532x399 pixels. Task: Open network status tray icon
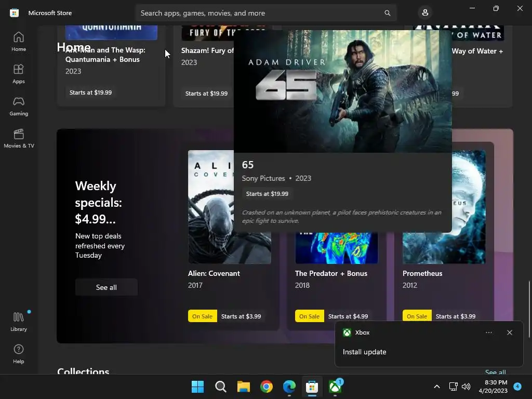click(x=453, y=387)
